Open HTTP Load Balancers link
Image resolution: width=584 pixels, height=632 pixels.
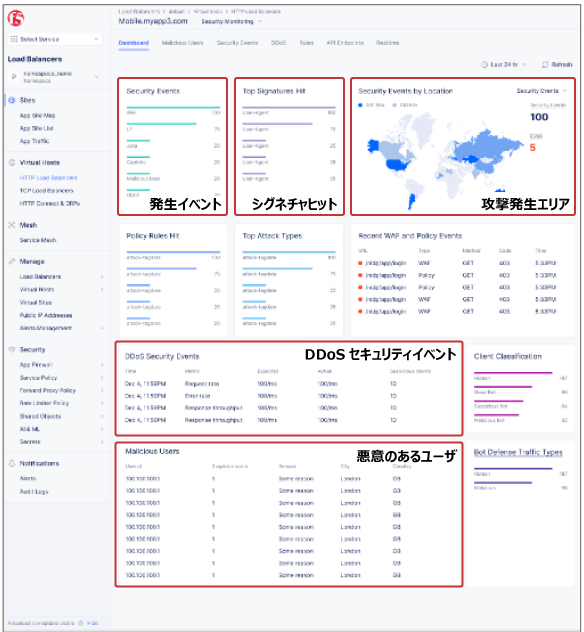coord(48,178)
